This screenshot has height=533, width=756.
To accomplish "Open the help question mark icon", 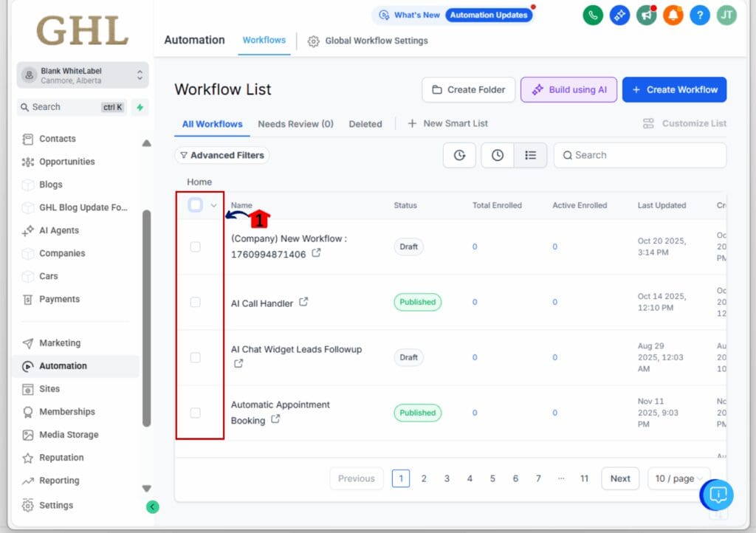I will point(699,15).
